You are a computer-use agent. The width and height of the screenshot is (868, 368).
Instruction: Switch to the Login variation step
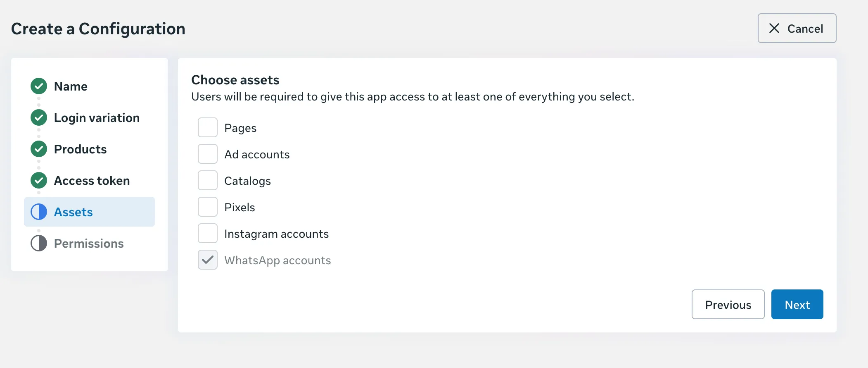click(x=97, y=118)
